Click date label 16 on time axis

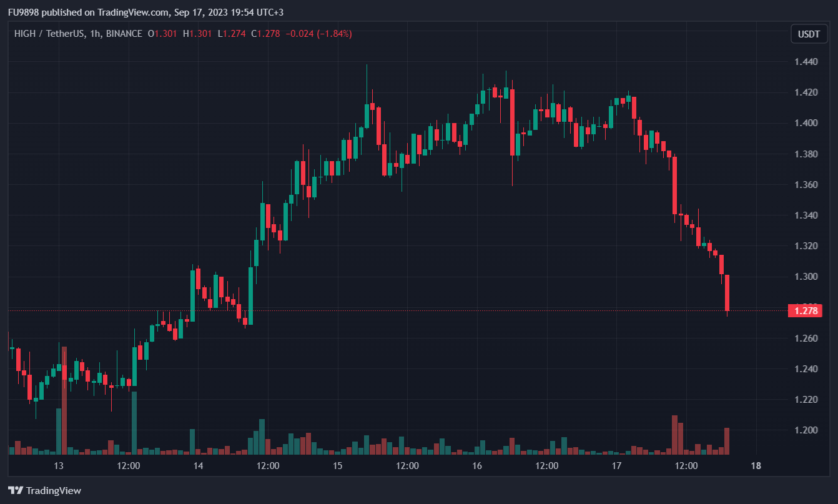(477, 466)
